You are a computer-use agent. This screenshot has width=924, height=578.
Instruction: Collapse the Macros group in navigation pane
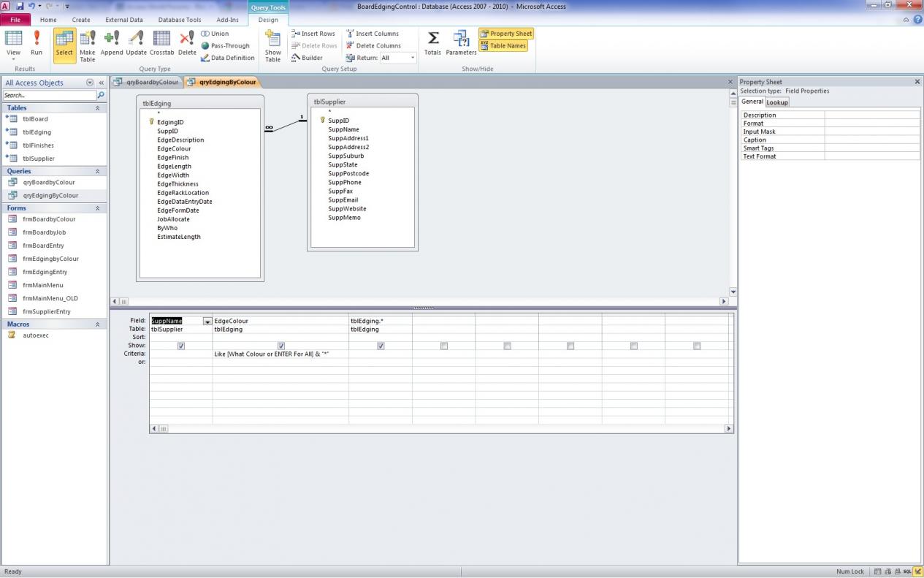click(x=98, y=324)
